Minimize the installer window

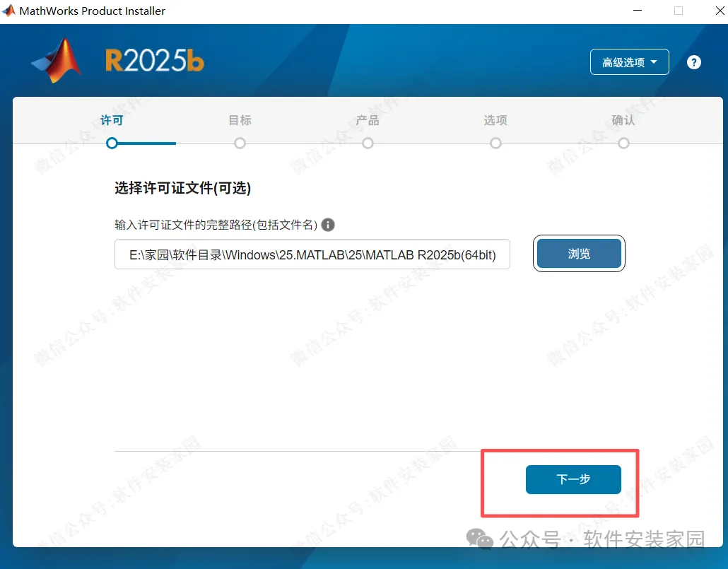[x=638, y=10]
